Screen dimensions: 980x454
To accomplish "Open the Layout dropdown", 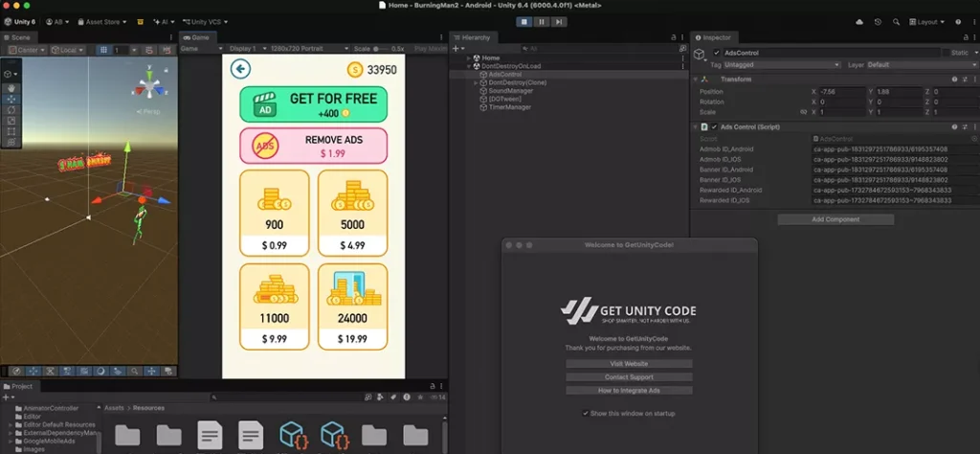I will [x=926, y=22].
